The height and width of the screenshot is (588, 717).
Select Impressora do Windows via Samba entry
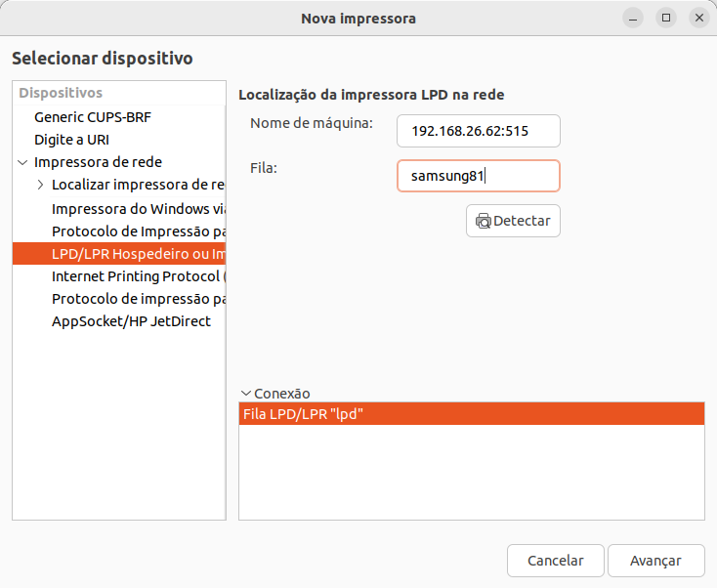(137, 208)
